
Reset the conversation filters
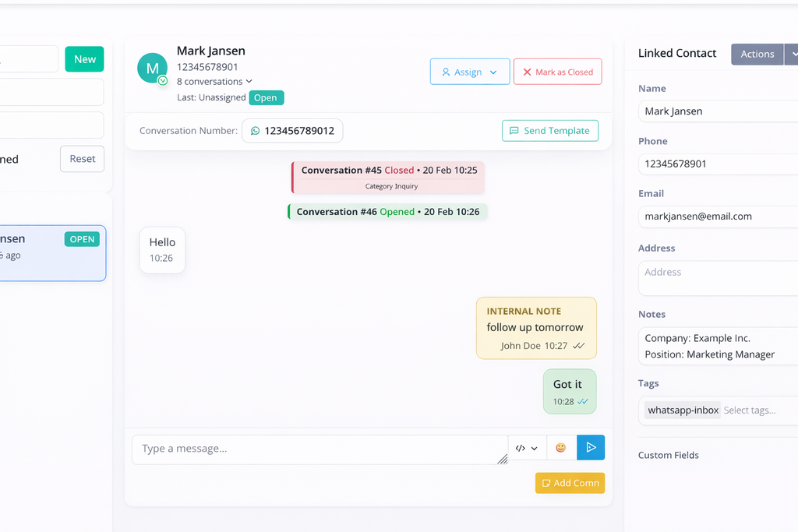click(82, 159)
